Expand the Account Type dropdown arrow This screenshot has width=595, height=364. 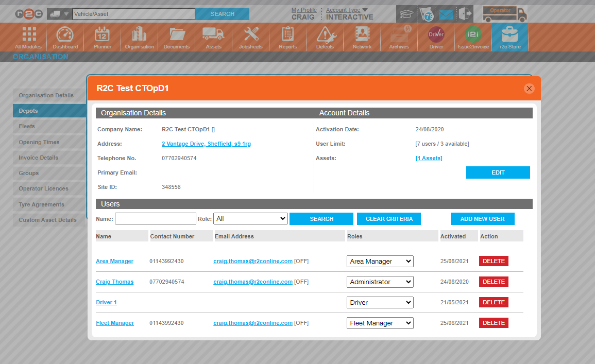click(365, 10)
